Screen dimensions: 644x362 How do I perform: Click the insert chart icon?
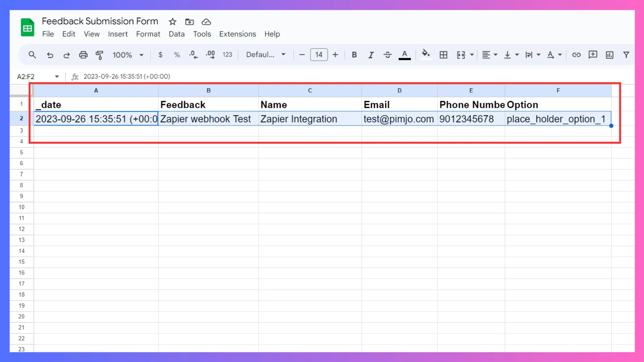[609, 55]
